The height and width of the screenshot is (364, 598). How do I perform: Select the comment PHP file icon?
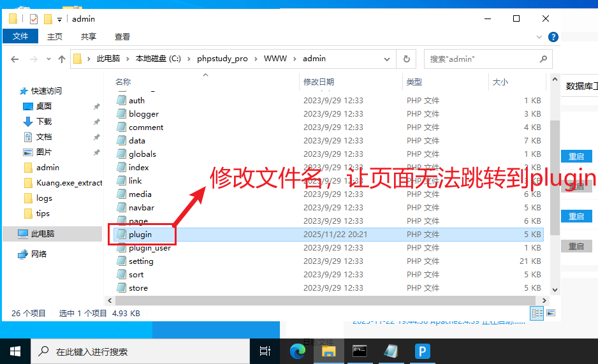[x=121, y=127]
